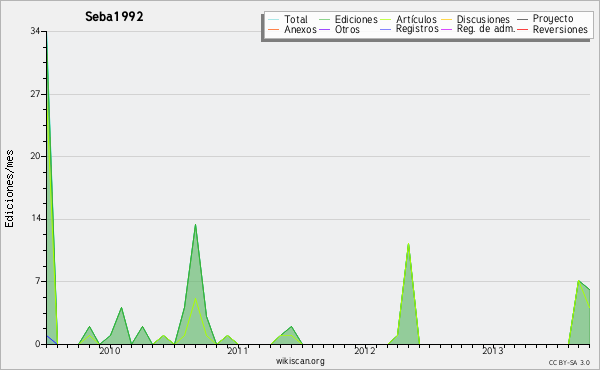
Task: Click the blue Registros legend line swatch
Action: 386,29
